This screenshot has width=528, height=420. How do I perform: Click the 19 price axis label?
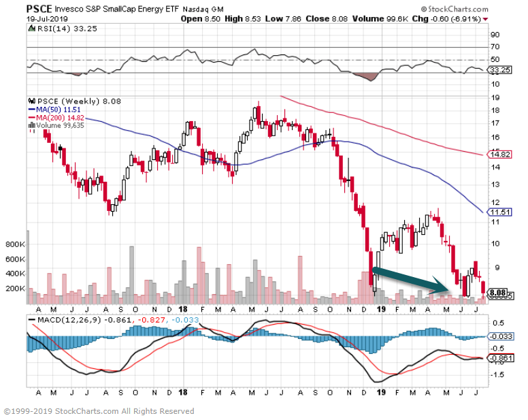[495, 97]
